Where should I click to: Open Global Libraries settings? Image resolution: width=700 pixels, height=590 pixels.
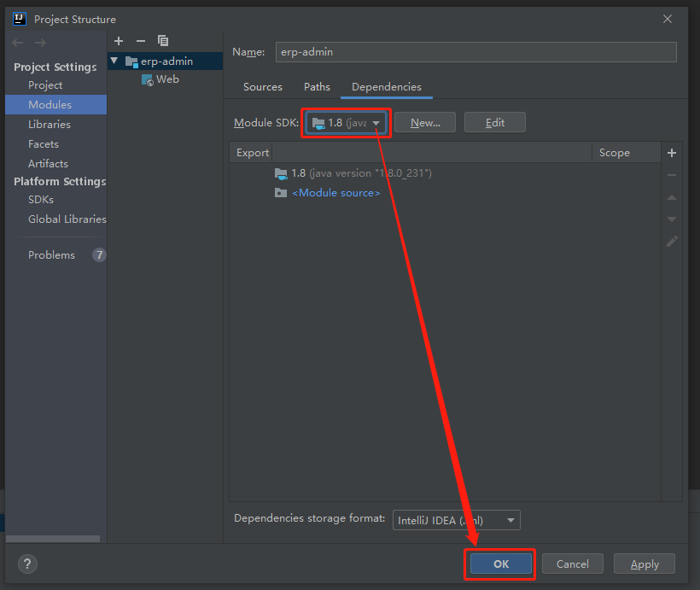(67, 219)
